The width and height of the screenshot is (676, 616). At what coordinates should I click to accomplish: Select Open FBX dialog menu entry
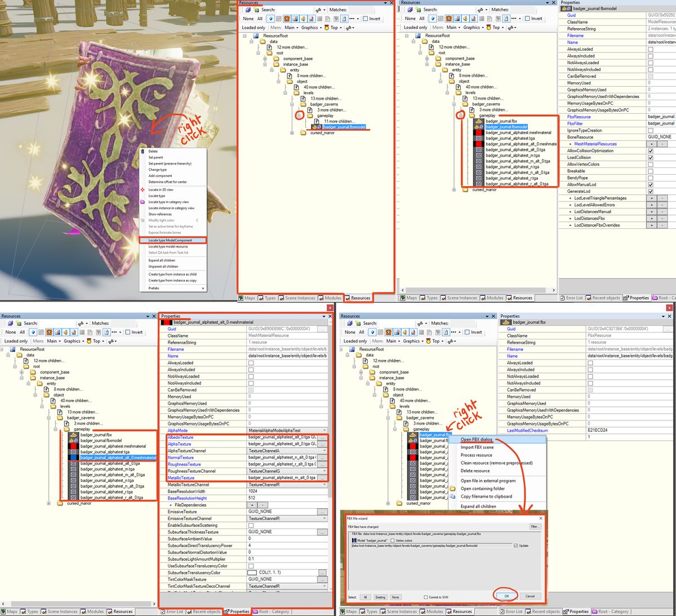pyautogui.click(x=476, y=440)
